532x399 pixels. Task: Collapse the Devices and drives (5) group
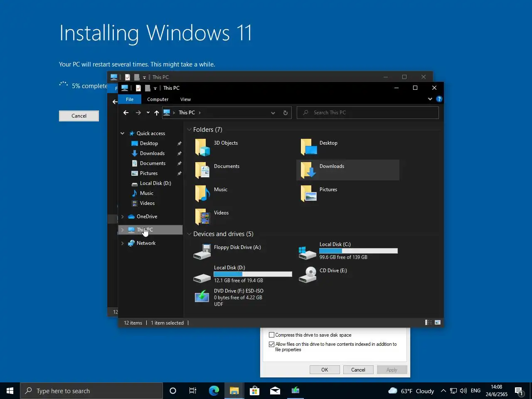point(189,234)
